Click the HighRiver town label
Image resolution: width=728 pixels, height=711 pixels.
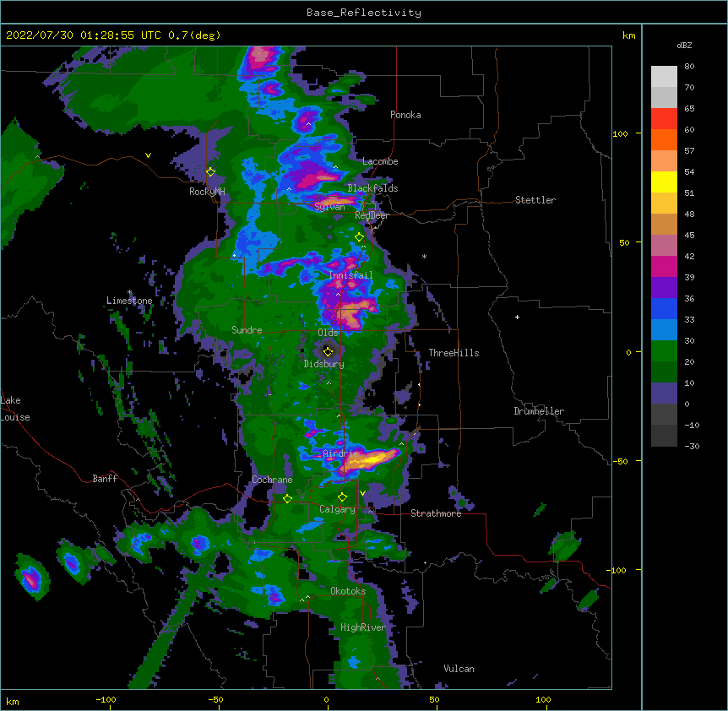(x=362, y=627)
